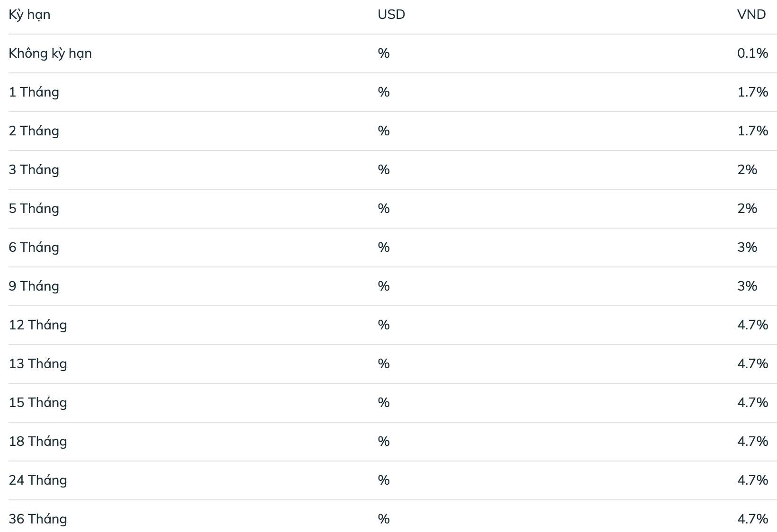This screenshot has height=532, width=777.
Task: Select the 3 Tháng term label
Action: coord(34,170)
